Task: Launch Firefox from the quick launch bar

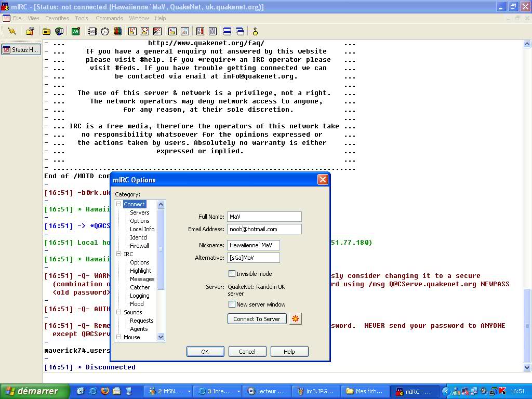Action: [105, 391]
